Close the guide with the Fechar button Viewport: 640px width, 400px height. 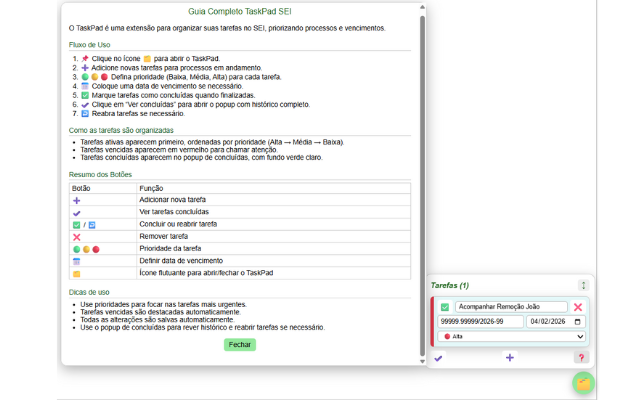[x=240, y=344]
